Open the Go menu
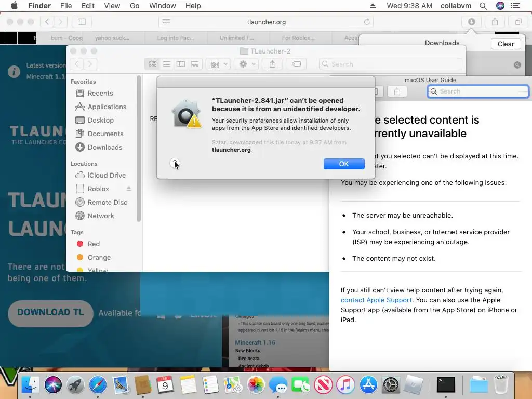 coord(135,6)
